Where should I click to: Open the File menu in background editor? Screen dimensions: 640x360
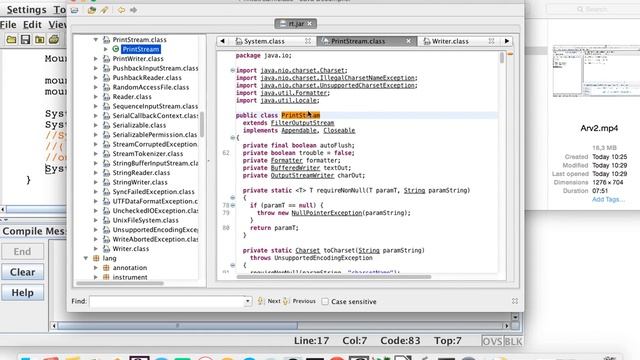(x=8, y=24)
